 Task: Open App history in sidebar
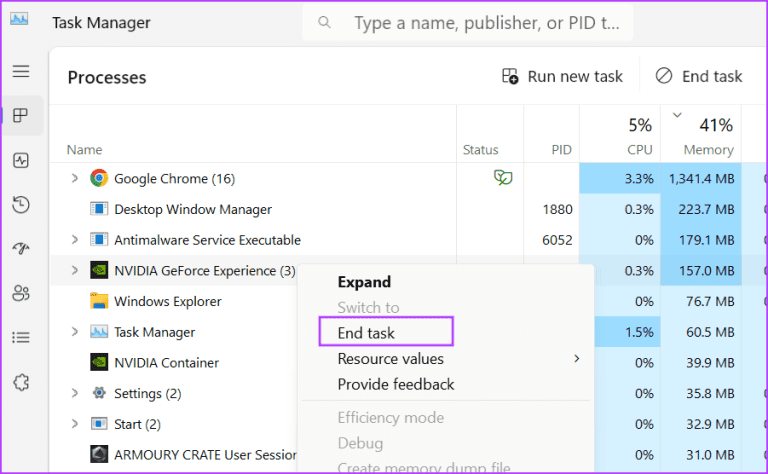pos(21,204)
